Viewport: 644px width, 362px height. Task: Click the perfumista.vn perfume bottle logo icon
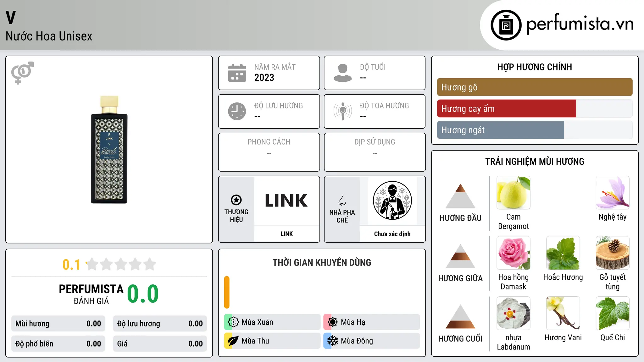[506, 25]
